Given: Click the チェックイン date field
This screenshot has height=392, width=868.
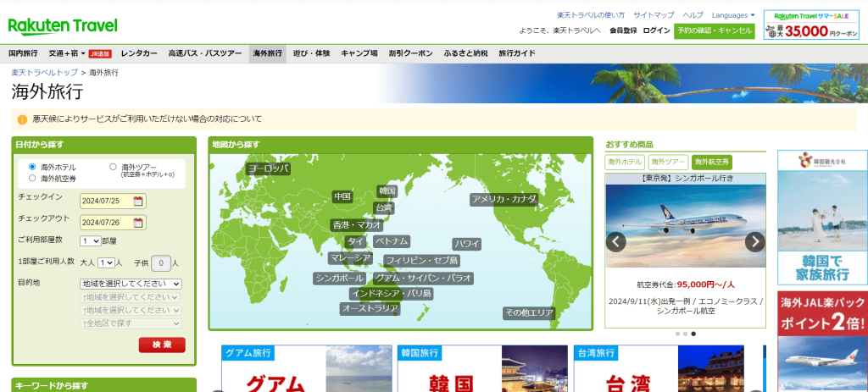Looking at the screenshot, I should point(113,202).
